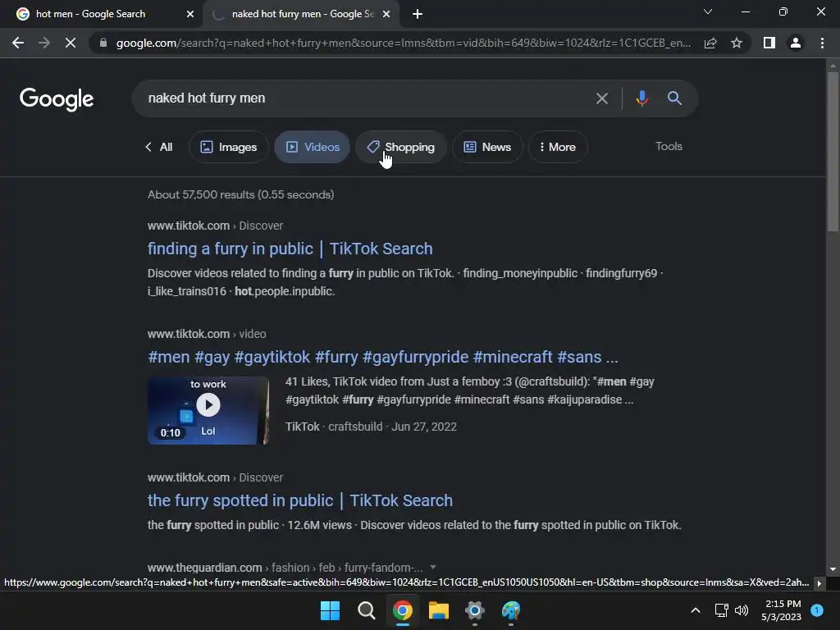The image size is (840, 630).
Task: Show hidden system tray icons
Action: 696,610
